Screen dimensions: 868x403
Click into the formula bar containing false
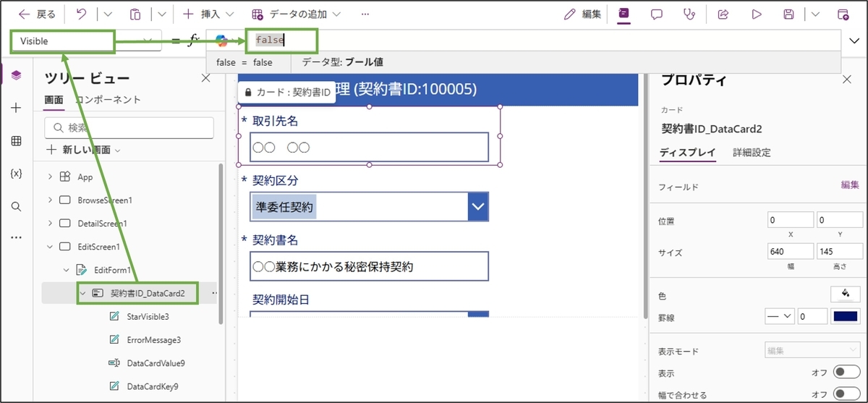click(x=542, y=41)
